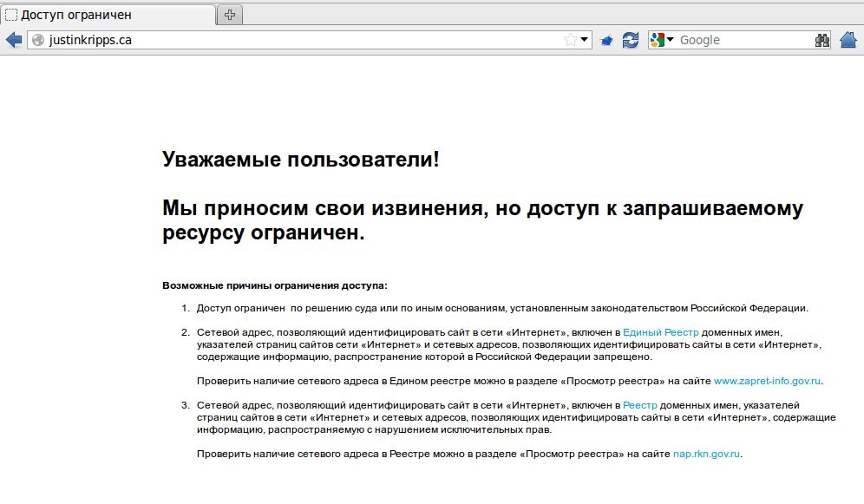
Task: Run the search with the binoculars icon
Action: (822, 40)
